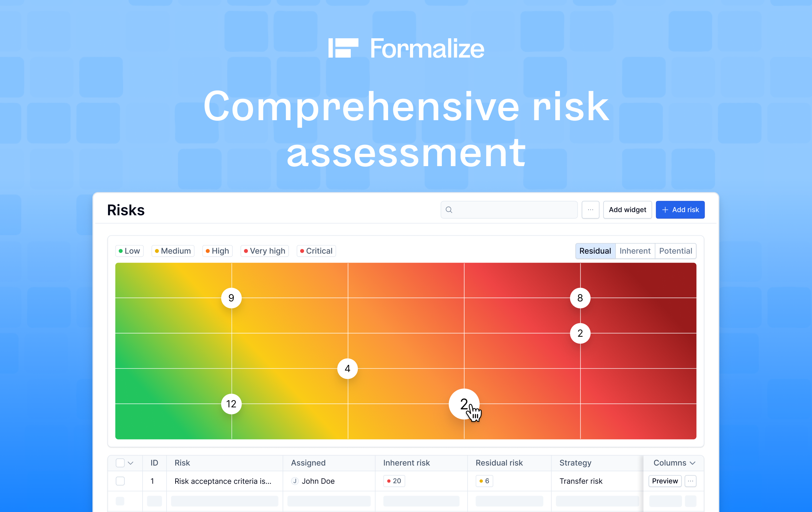
Task: Open the three-dot menu beside Add widget
Action: (x=590, y=210)
